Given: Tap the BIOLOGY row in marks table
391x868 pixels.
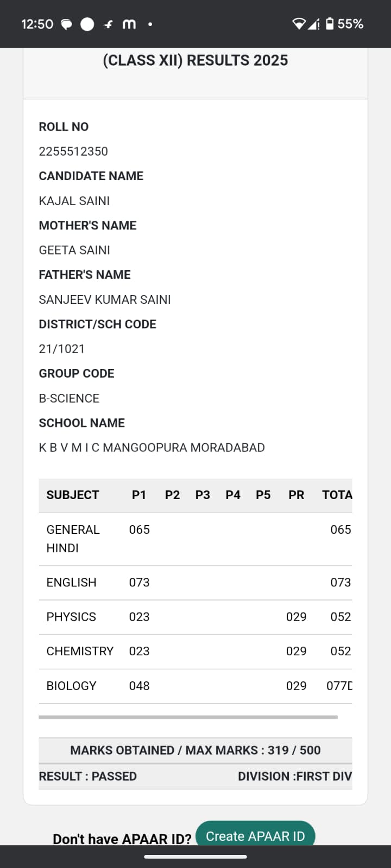Looking at the screenshot, I should point(195,686).
